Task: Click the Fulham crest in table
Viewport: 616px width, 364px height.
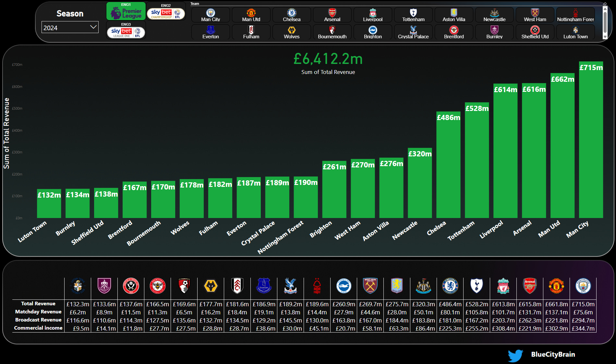Action: (x=237, y=286)
